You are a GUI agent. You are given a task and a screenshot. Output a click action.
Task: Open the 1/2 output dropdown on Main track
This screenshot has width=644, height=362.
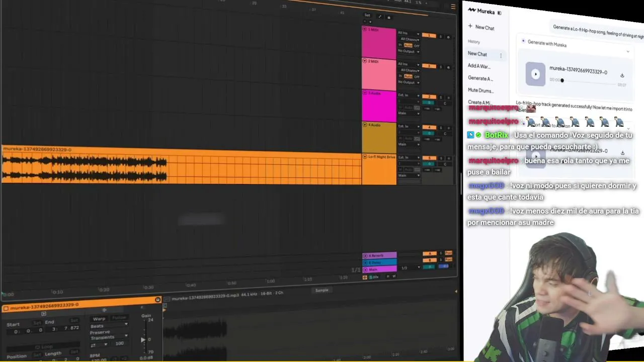(x=411, y=268)
